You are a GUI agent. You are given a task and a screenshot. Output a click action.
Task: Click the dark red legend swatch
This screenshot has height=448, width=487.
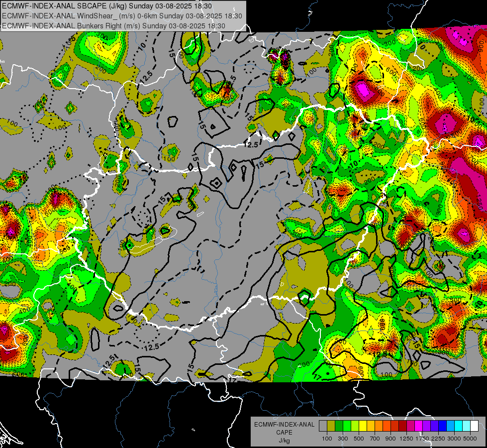coord(402,426)
